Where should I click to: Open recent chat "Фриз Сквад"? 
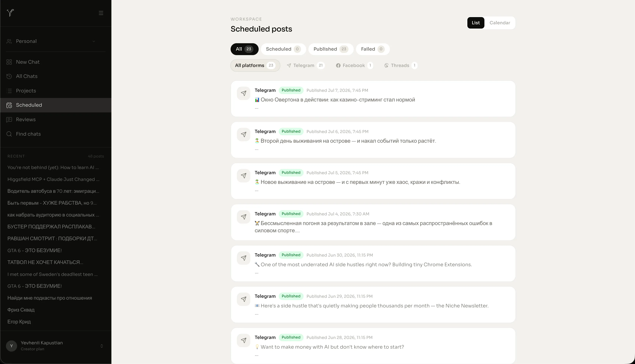21,310
